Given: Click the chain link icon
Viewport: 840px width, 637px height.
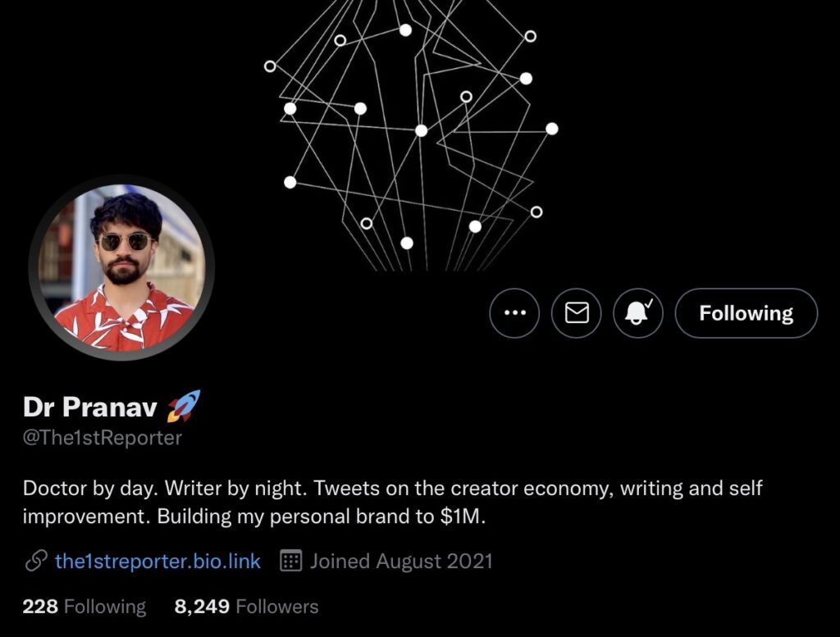Looking at the screenshot, I should tap(35, 562).
